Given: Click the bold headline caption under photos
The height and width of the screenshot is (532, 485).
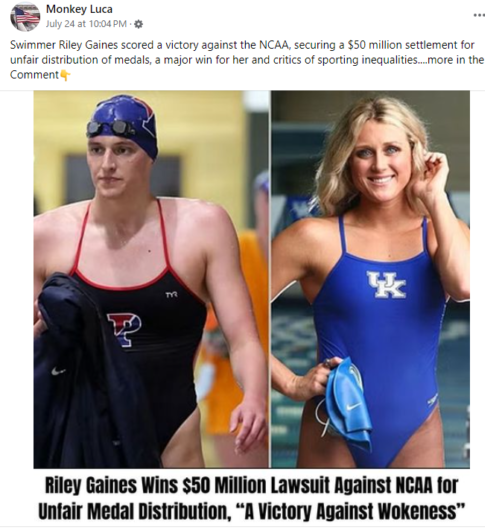Looking at the screenshot, I should pyautogui.click(x=251, y=499).
